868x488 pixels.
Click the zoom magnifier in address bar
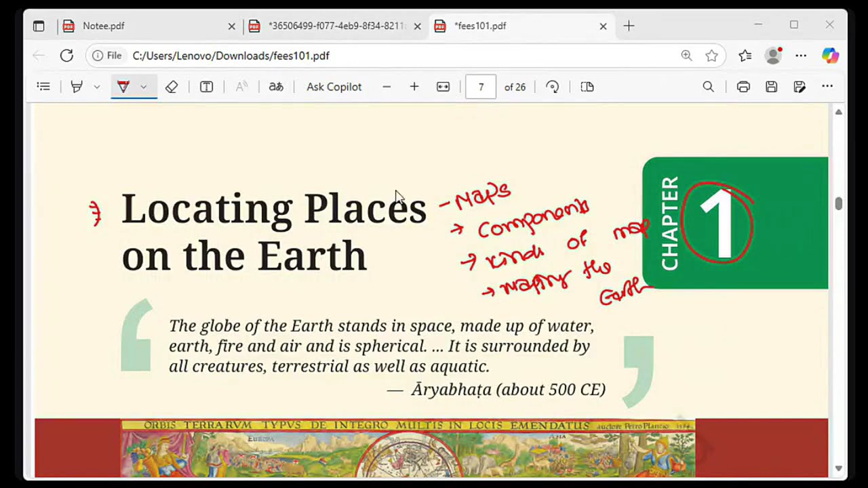(x=686, y=56)
